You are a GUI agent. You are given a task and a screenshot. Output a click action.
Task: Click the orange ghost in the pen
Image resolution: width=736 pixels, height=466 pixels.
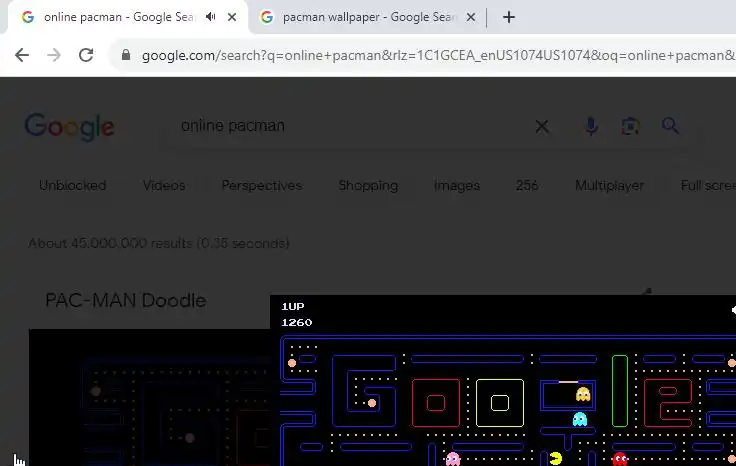(x=583, y=394)
